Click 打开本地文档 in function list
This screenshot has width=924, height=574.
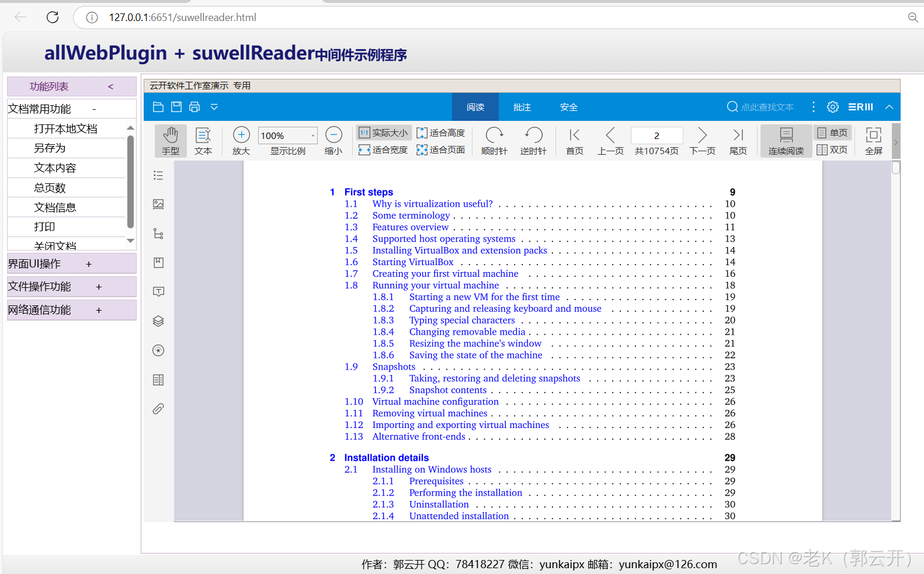[67, 128]
